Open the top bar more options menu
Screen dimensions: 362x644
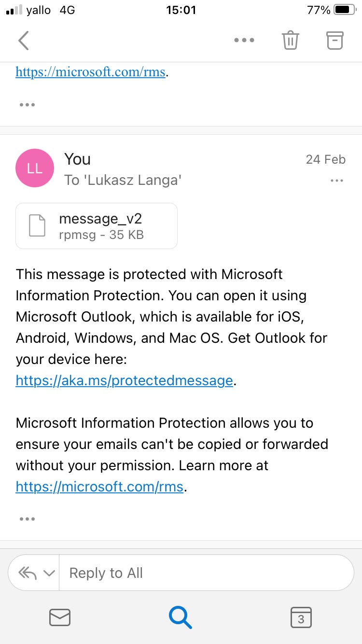point(244,41)
